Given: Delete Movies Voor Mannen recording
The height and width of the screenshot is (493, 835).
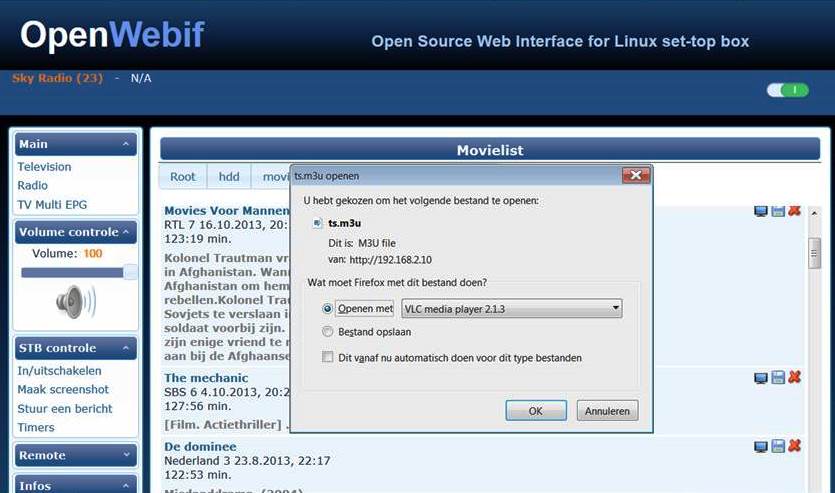Looking at the screenshot, I should point(795,211).
